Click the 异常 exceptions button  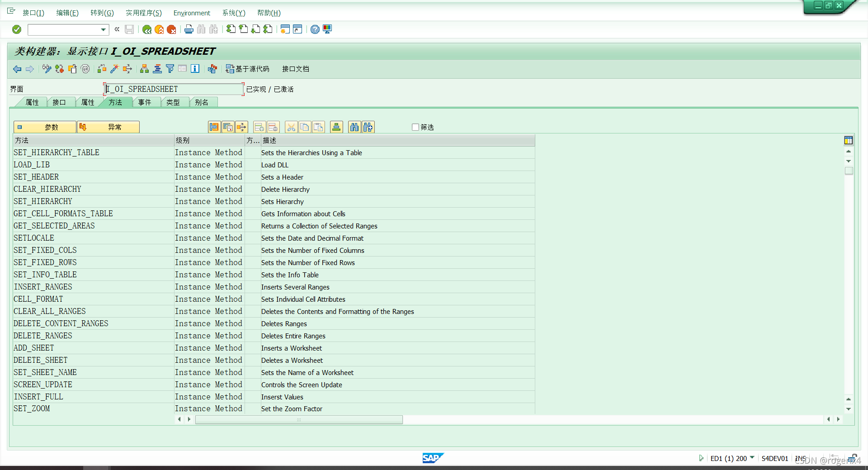tap(108, 127)
